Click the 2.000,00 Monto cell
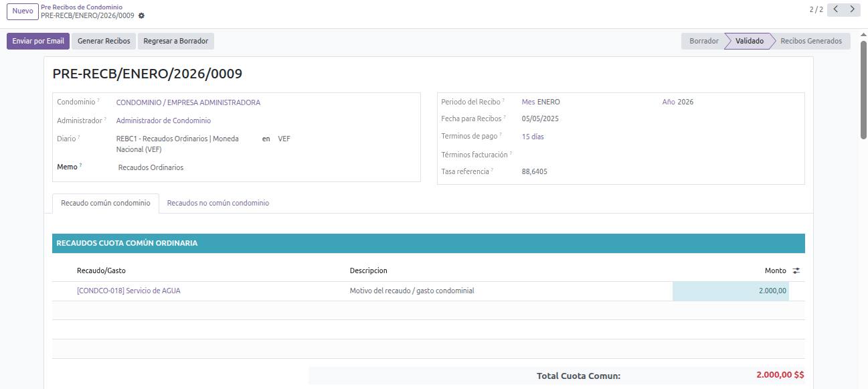The image size is (868, 389). pos(730,291)
